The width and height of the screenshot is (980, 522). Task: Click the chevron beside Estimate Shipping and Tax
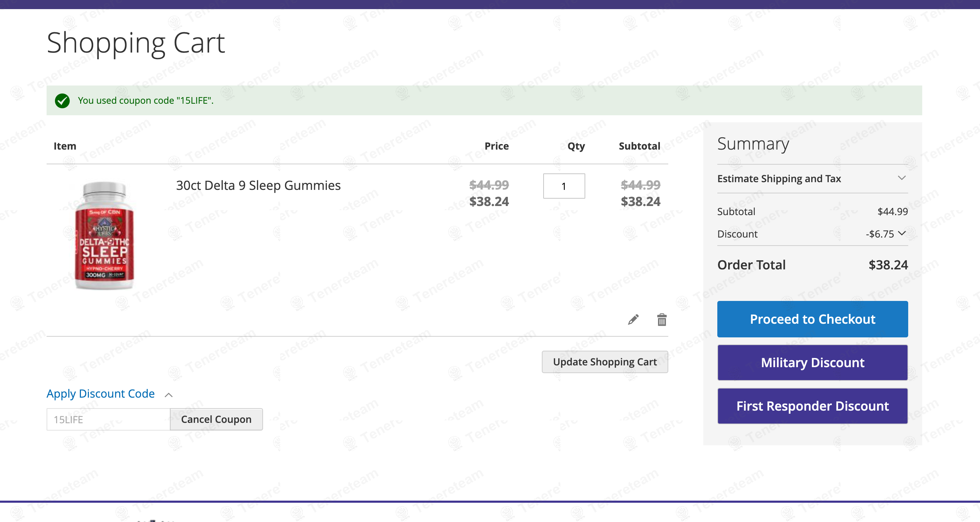coord(901,178)
